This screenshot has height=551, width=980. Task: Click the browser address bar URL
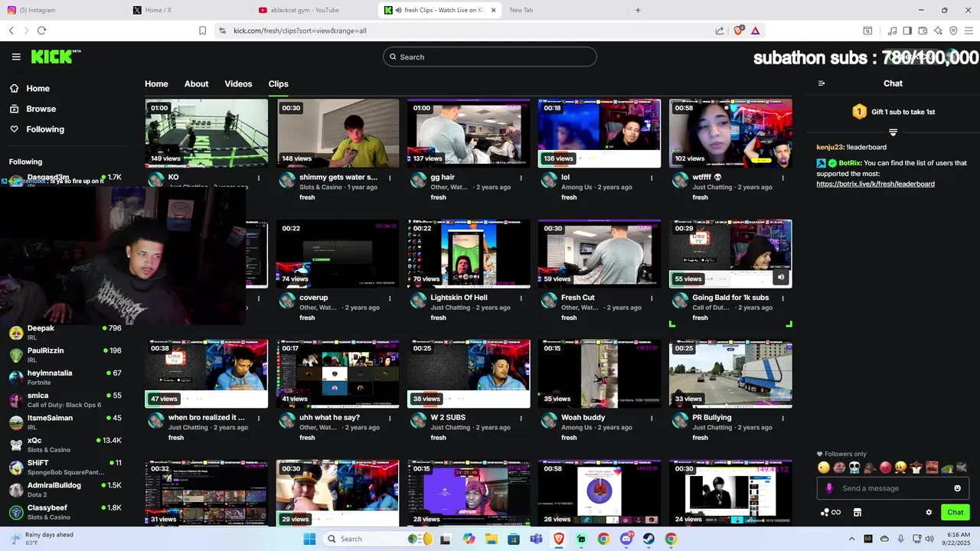[x=300, y=31]
